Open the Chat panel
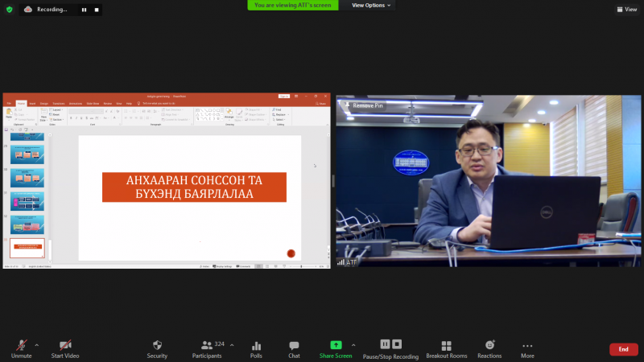Viewport: 644px width, 362px height. pyautogui.click(x=294, y=345)
